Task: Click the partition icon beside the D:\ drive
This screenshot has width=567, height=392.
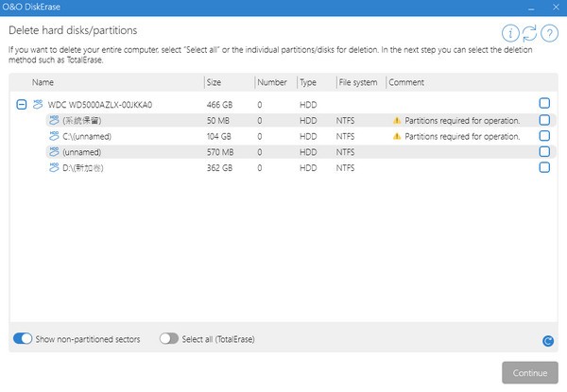Action: (54, 167)
